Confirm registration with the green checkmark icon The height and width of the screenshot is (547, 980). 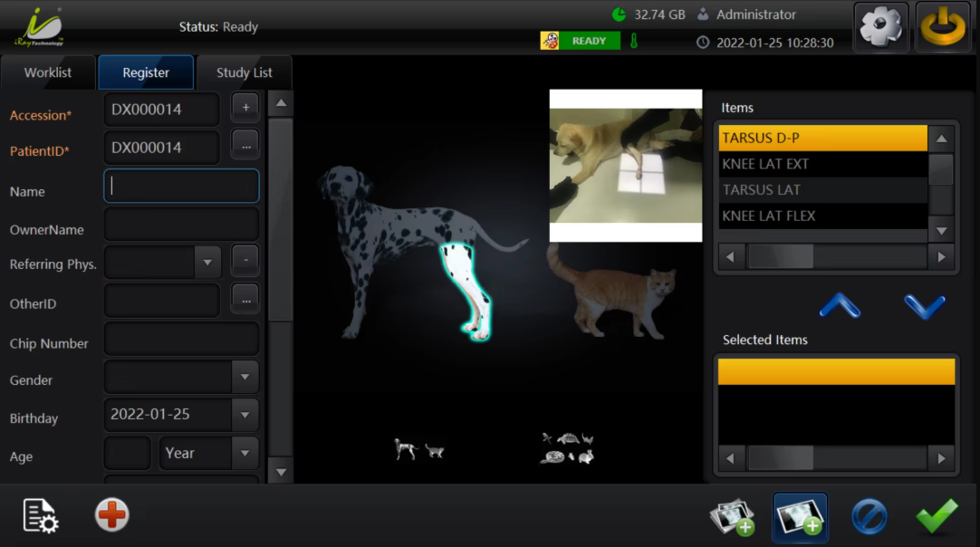(937, 515)
